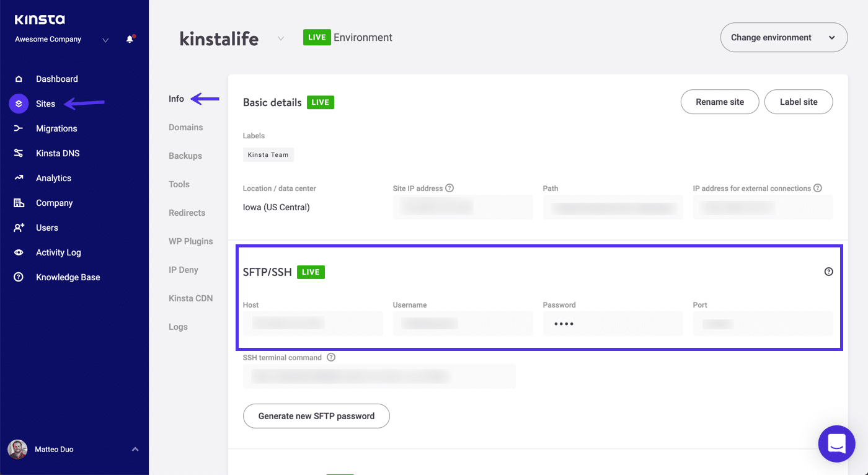Image resolution: width=868 pixels, height=475 pixels.
Task: Open the Backups tab
Action: coord(185,156)
